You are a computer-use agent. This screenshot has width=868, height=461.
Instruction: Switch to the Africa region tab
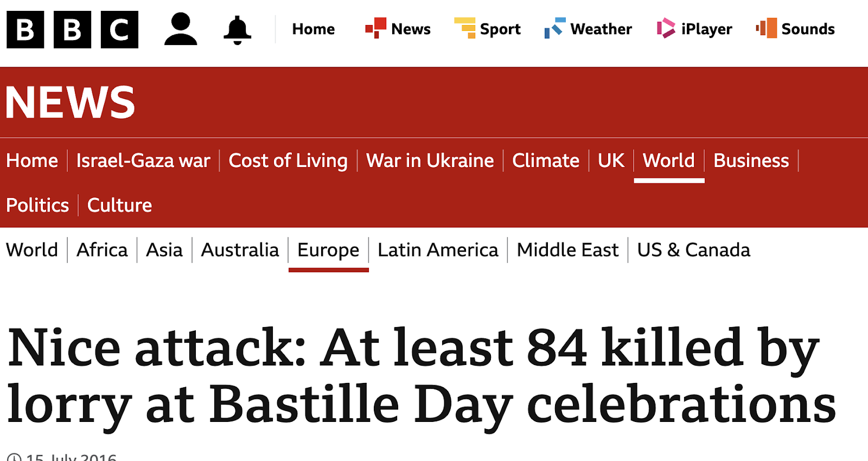[x=102, y=250]
